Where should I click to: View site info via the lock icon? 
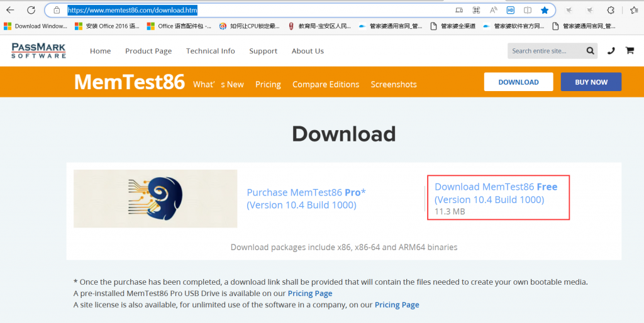click(x=57, y=10)
